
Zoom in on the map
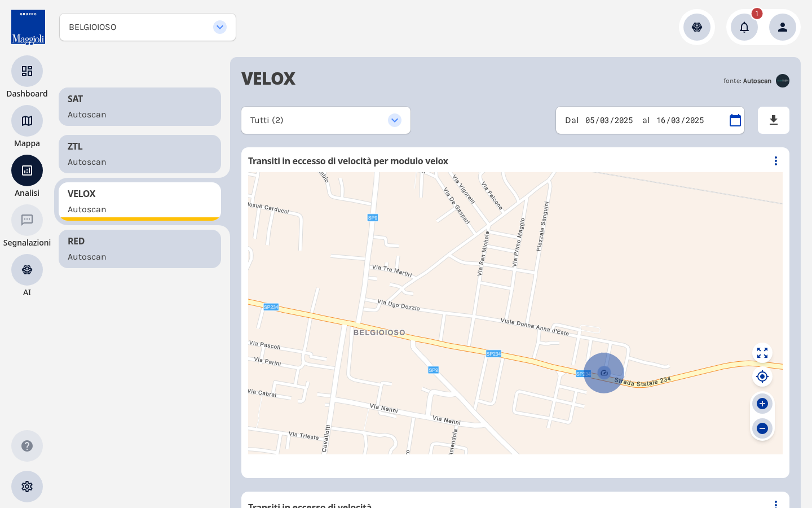762,404
